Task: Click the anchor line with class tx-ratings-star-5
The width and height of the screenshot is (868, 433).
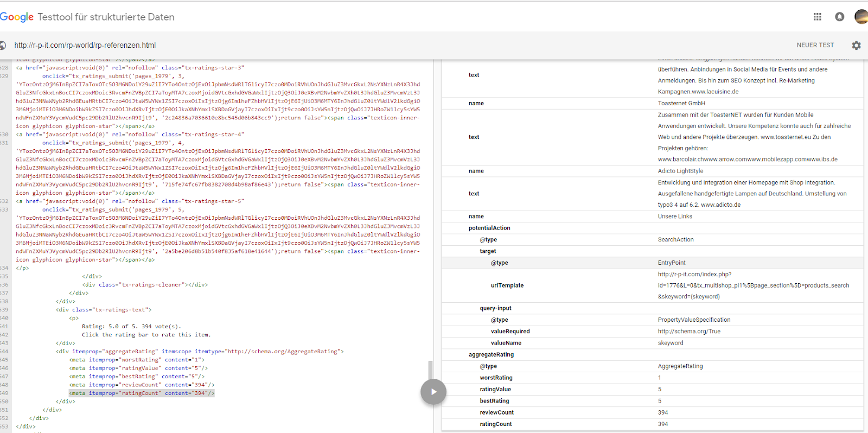Action: 130,201
